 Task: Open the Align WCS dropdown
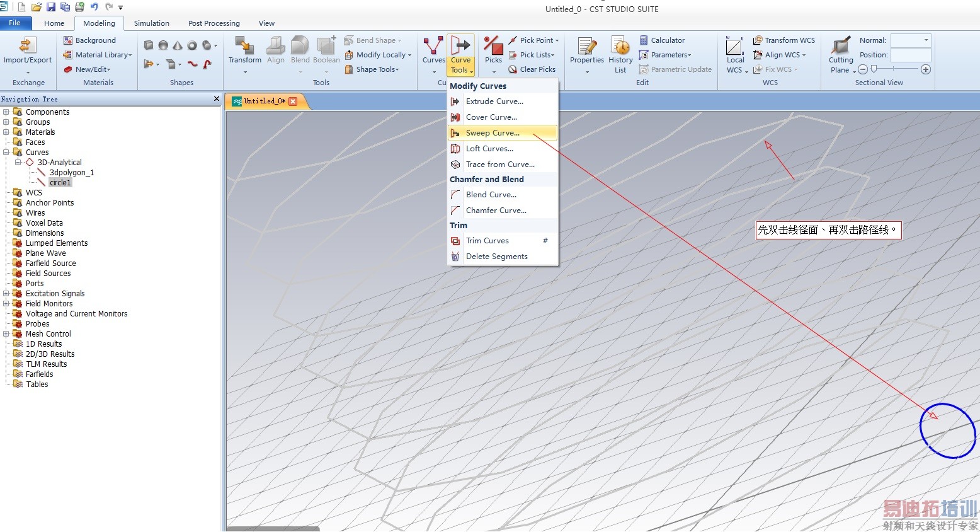[780, 55]
